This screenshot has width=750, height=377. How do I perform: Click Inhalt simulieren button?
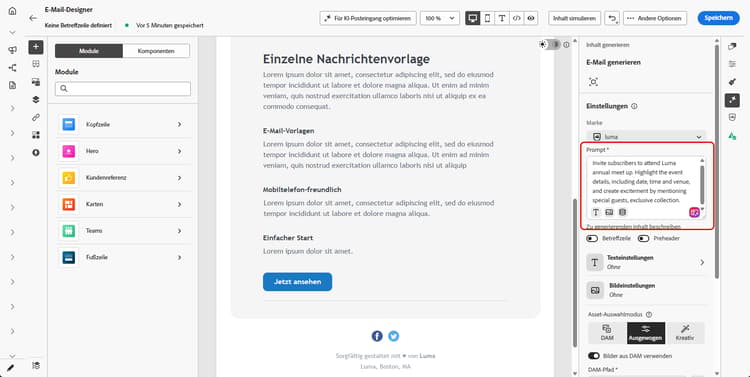click(574, 18)
